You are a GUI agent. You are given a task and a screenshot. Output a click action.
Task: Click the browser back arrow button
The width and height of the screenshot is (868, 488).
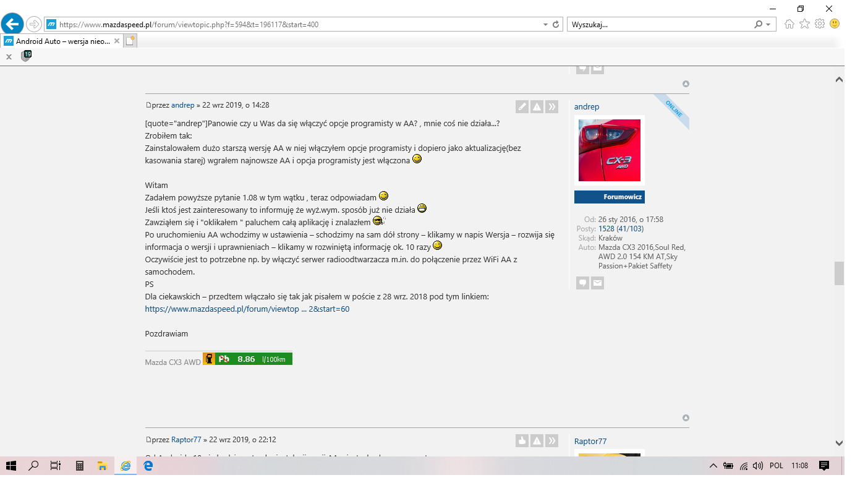[x=12, y=24]
